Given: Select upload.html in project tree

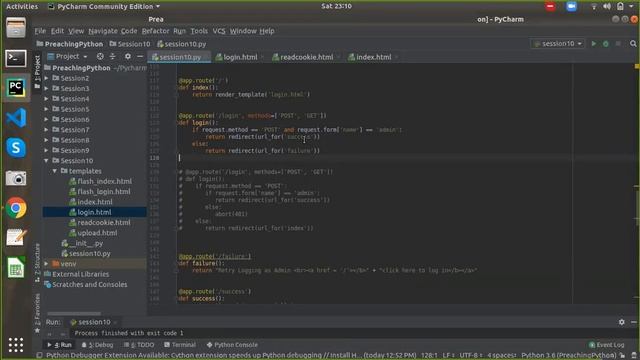Looking at the screenshot, I should pos(97,233).
